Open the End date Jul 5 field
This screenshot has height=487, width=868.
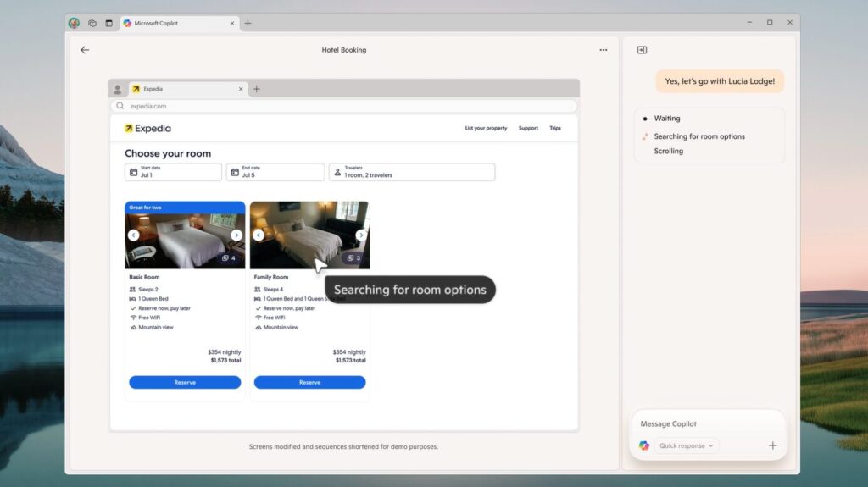[x=275, y=172]
